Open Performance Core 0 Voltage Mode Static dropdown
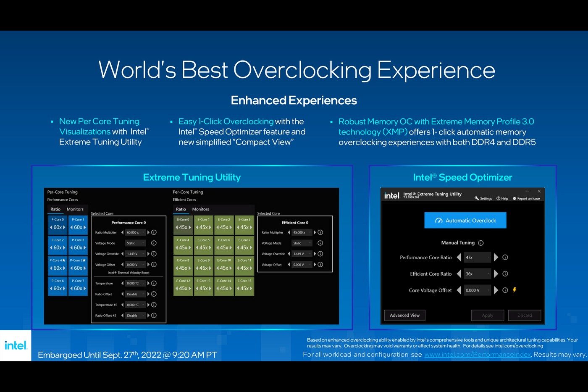 coord(135,243)
